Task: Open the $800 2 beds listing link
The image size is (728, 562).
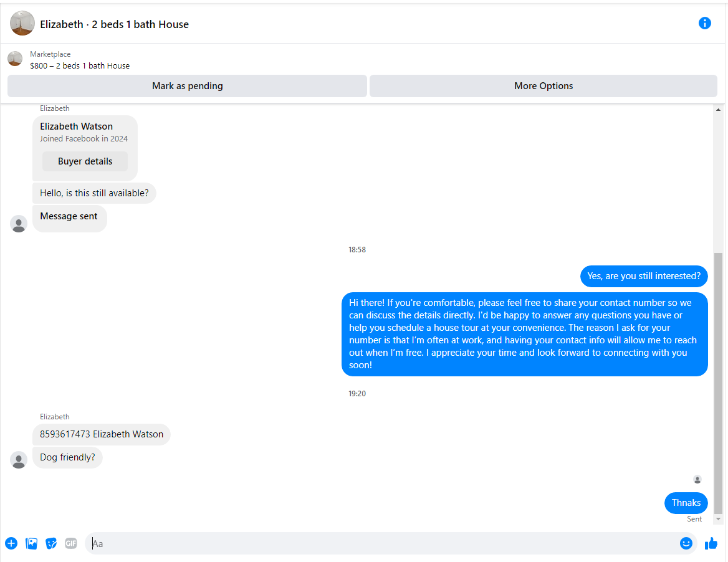Action: [x=80, y=66]
